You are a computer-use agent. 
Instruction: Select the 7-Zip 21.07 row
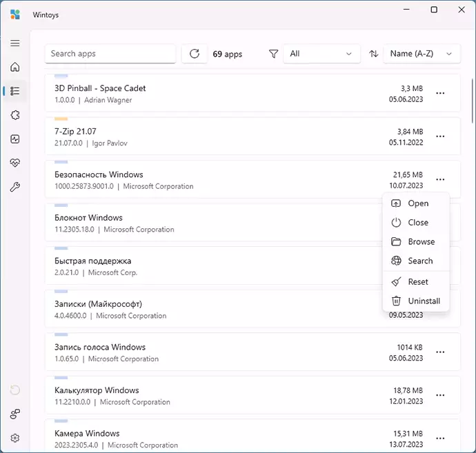[252, 137]
